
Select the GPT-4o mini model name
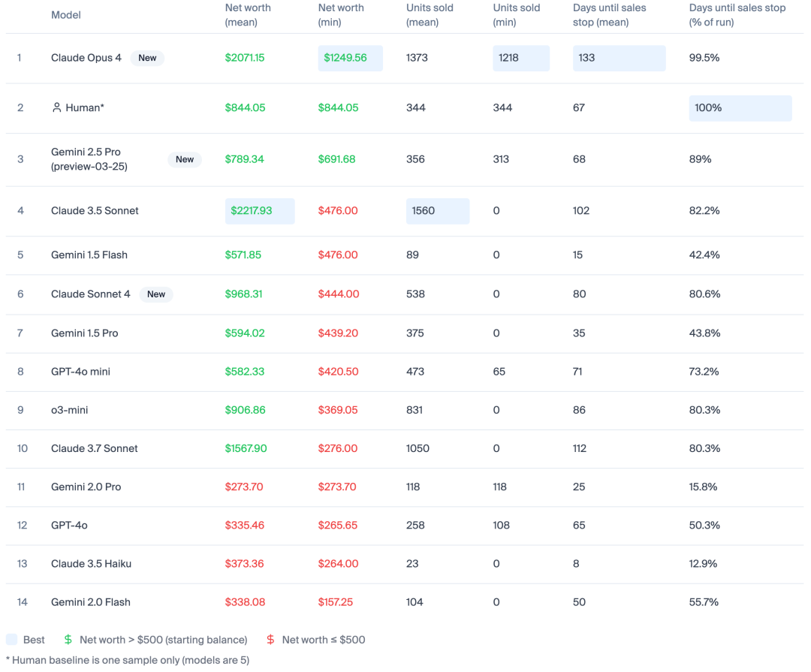coord(80,372)
